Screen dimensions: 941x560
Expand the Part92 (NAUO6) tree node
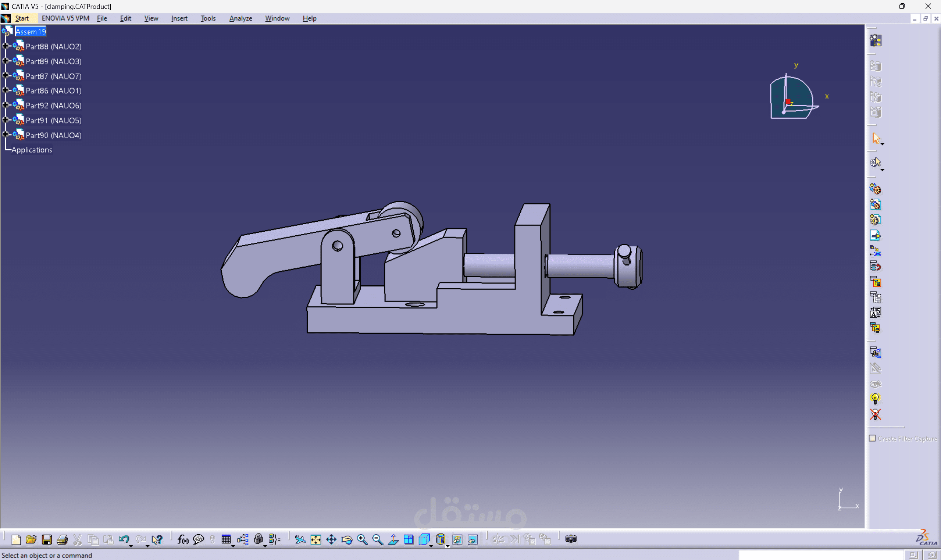click(x=5, y=105)
